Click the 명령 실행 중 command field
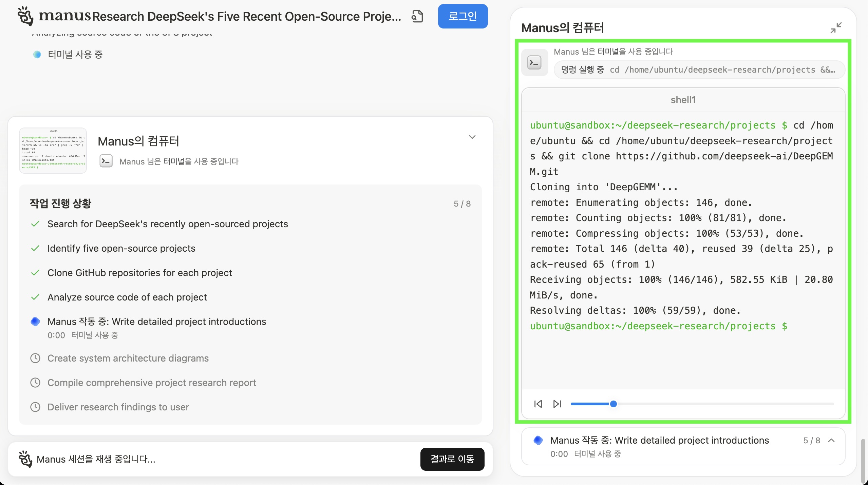868x485 pixels. [x=699, y=70]
